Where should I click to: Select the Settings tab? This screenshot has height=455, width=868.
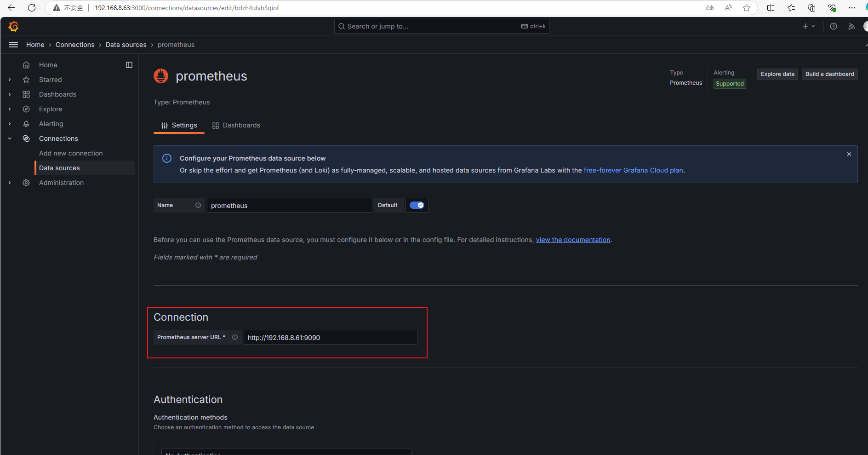[x=179, y=125]
